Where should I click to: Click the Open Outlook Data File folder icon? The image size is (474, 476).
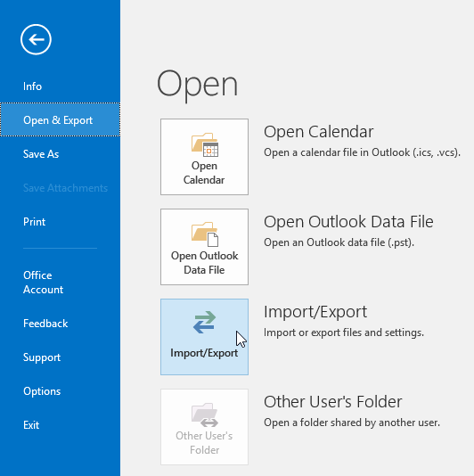click(205, 234)
